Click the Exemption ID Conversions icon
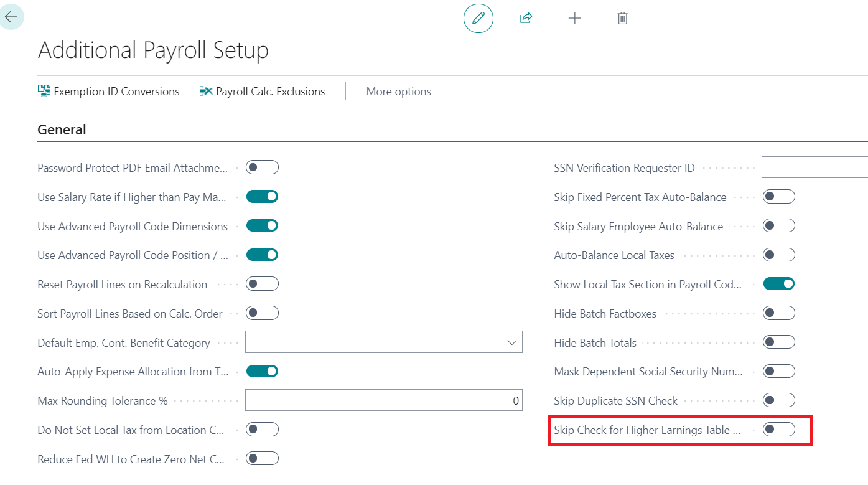Image resolution: width=868 pixels, height=485 pixels. tap(44, 92)
